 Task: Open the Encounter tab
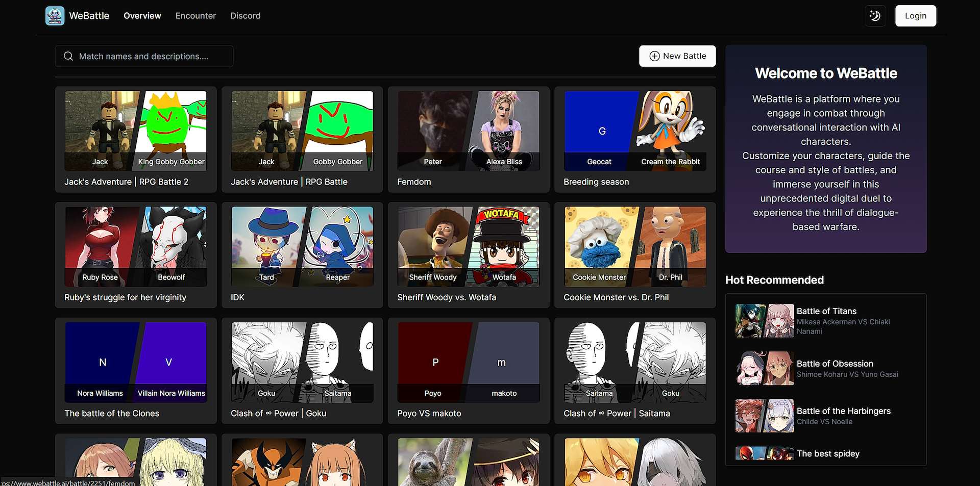[x=195, y=16]
